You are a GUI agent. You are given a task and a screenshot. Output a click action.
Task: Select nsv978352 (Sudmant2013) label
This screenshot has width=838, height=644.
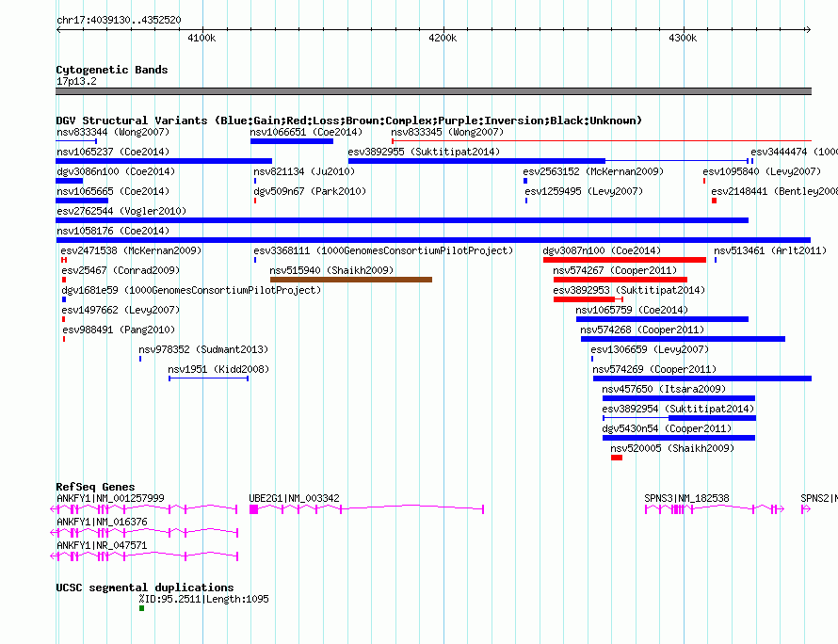click(203, 349)
